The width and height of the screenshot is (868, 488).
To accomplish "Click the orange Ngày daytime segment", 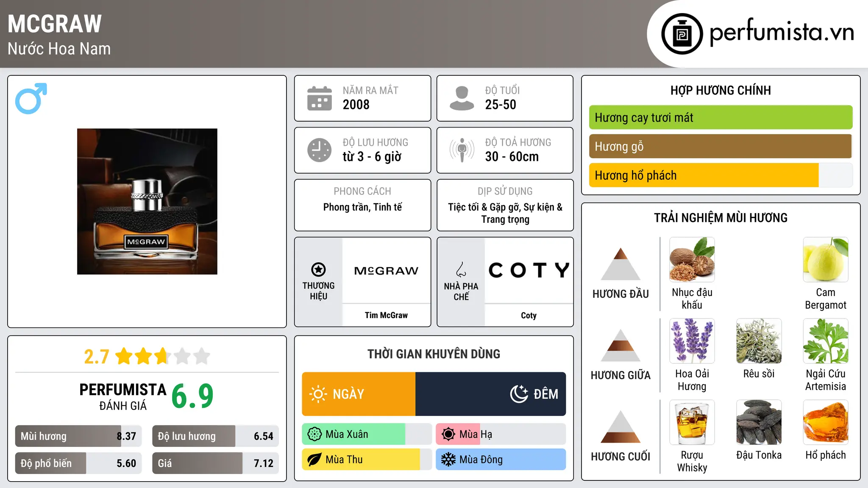I will (x=359, y=394).
